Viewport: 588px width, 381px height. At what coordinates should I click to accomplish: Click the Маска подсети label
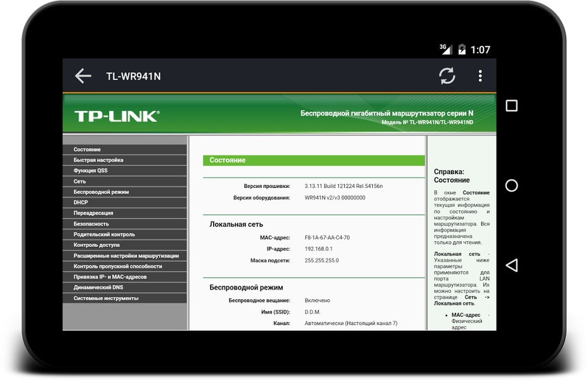pyautogui.click(x=270, y=260)
